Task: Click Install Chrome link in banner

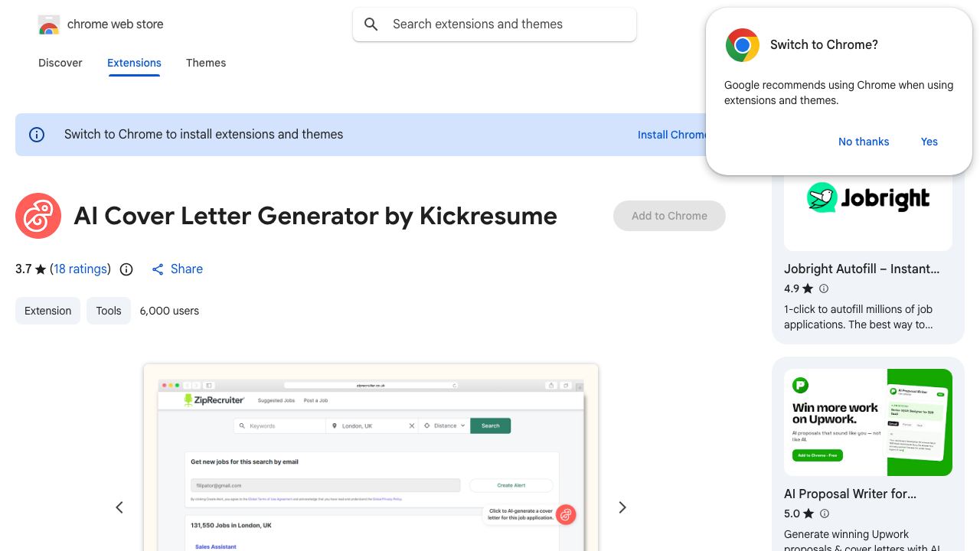Action: [x=672, y=135]
